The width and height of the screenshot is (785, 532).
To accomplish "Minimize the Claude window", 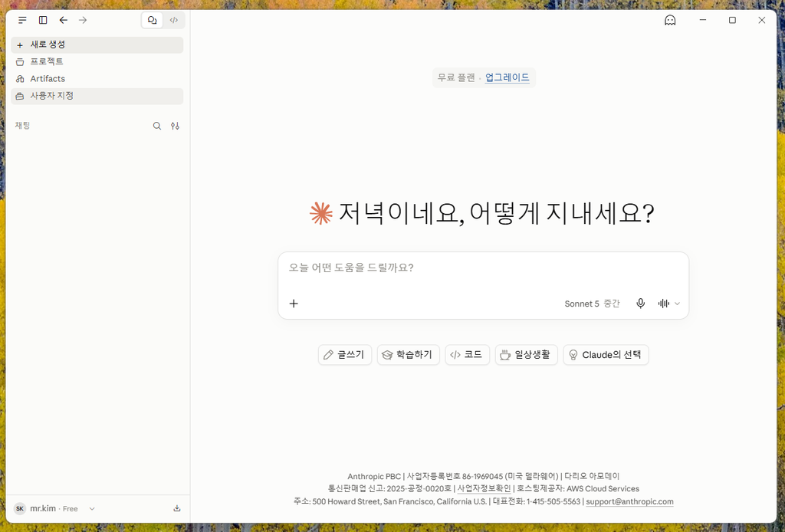I will [x=703, y=20].
